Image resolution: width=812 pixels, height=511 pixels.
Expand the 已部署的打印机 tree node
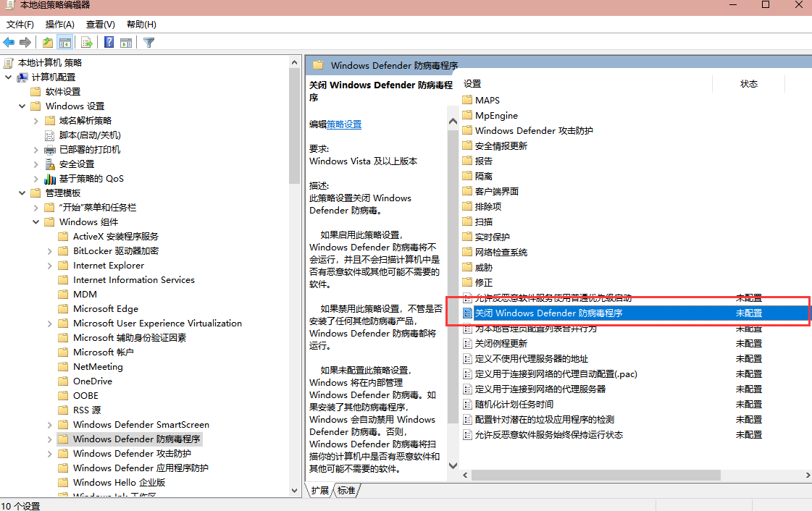[35, 150]
